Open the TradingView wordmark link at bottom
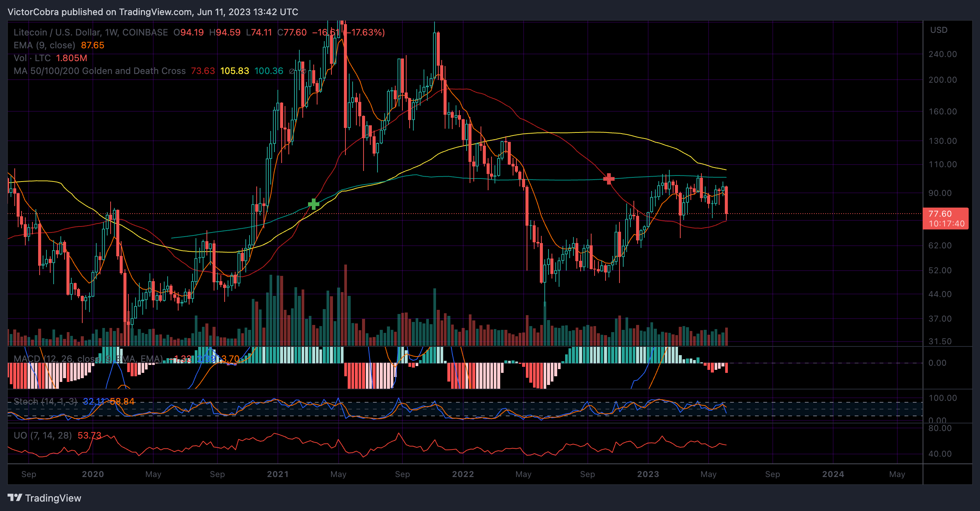980x511 pixels. (53, 498)
